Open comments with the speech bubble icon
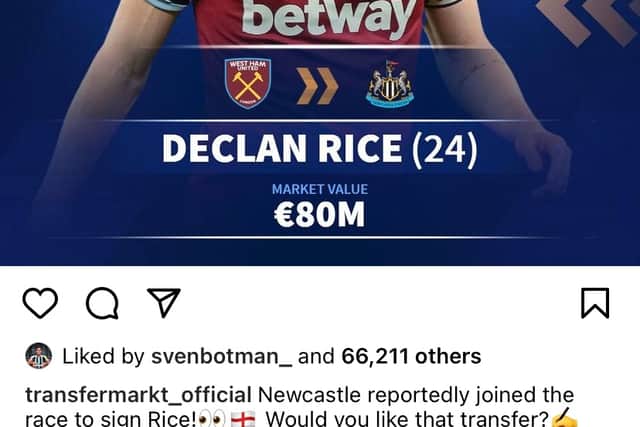This screenshot has height=427, width=640. [x=102, y=303]
